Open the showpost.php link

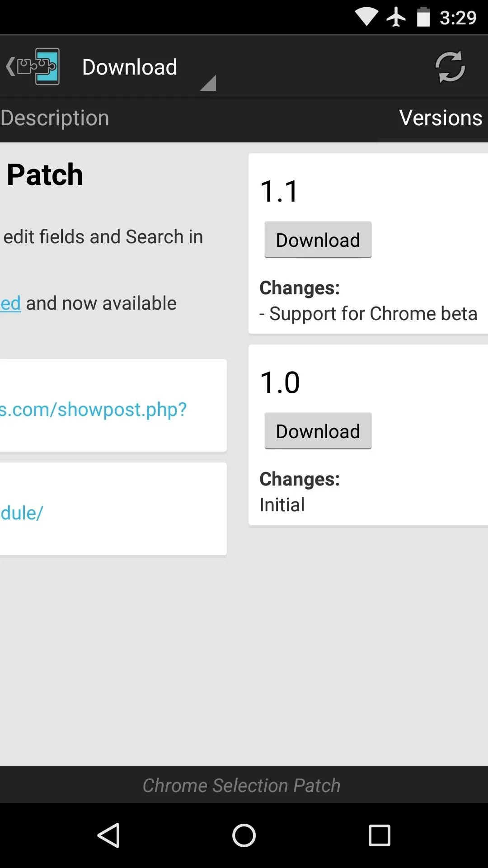[x=94, y=410]
